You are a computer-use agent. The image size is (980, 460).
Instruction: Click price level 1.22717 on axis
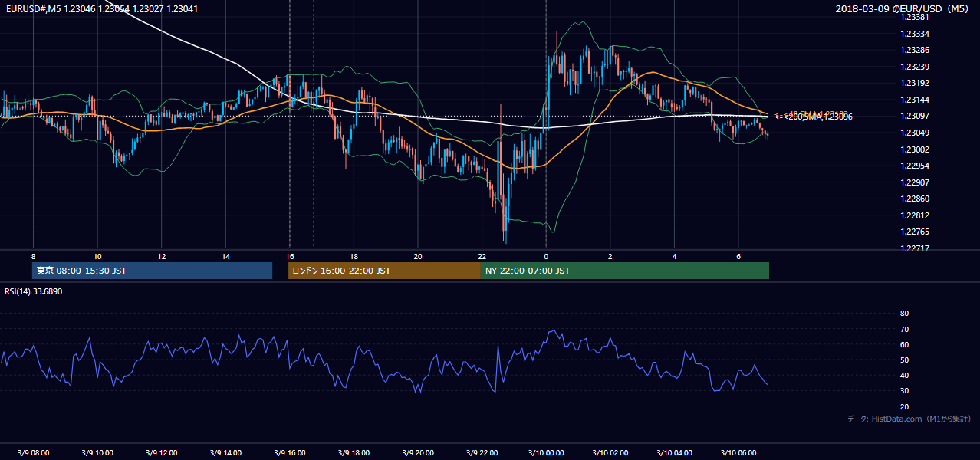click(915, 248)
